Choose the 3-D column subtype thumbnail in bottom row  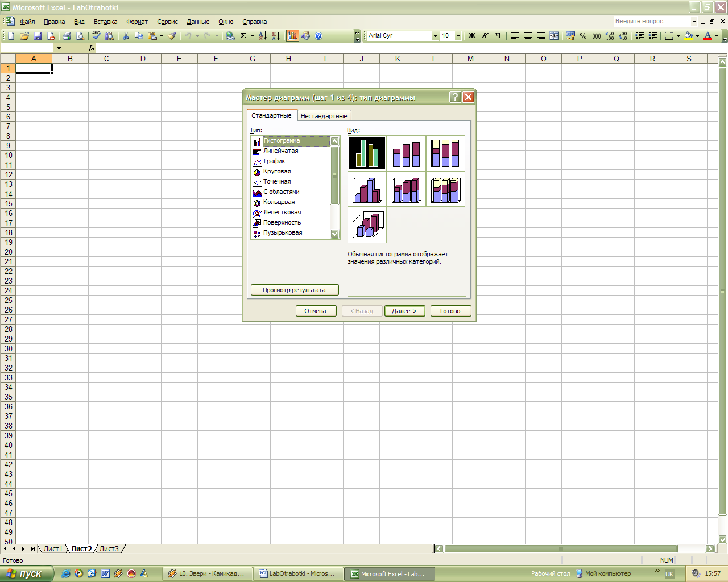(x=367, y=225)
